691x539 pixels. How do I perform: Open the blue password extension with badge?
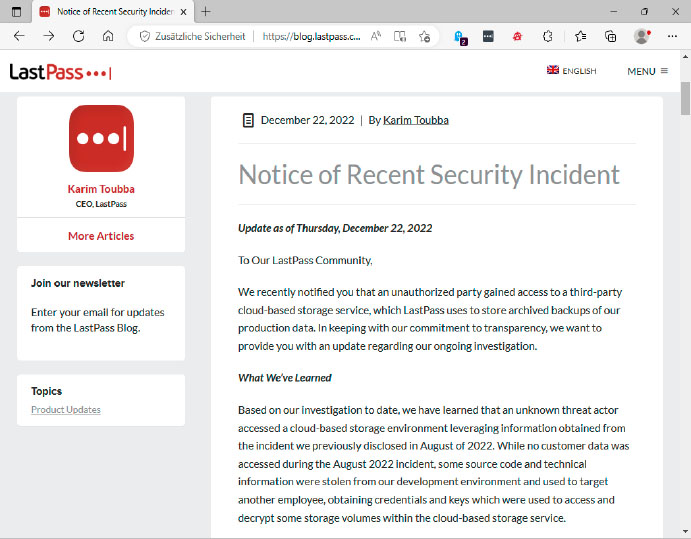460,37
